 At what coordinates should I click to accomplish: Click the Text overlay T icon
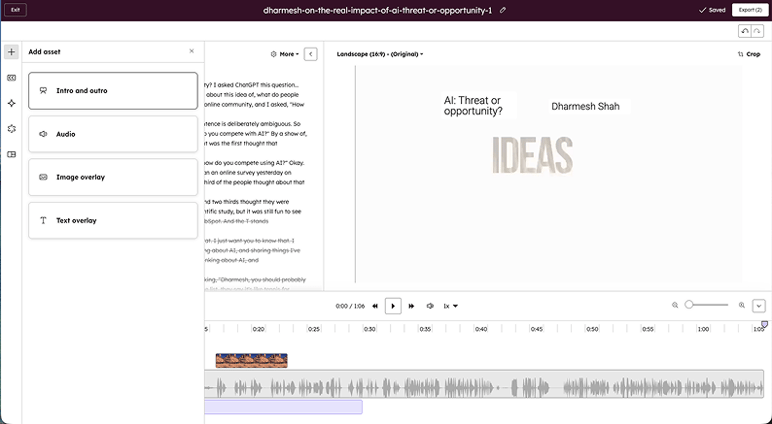[43, 221]
